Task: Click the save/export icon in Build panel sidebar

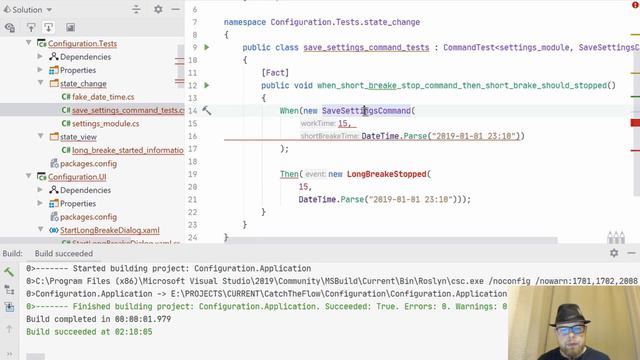Action: click(x=9, y=307)
